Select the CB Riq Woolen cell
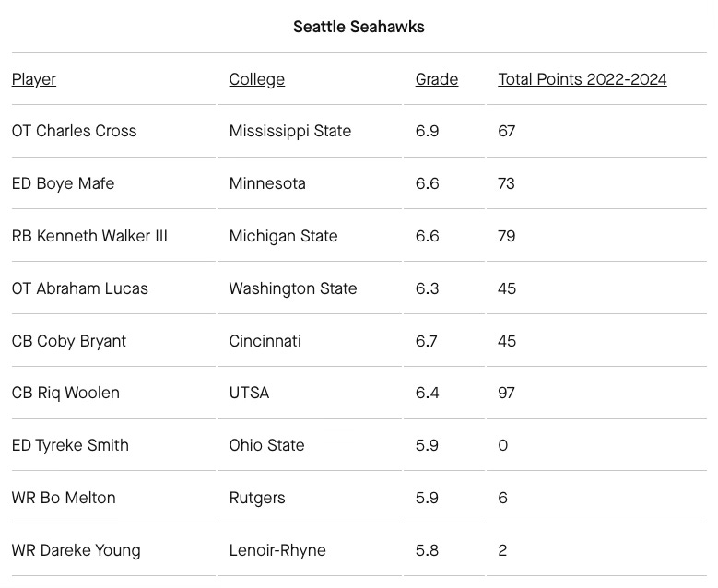The image size is (718, 588). click(65, 393)
